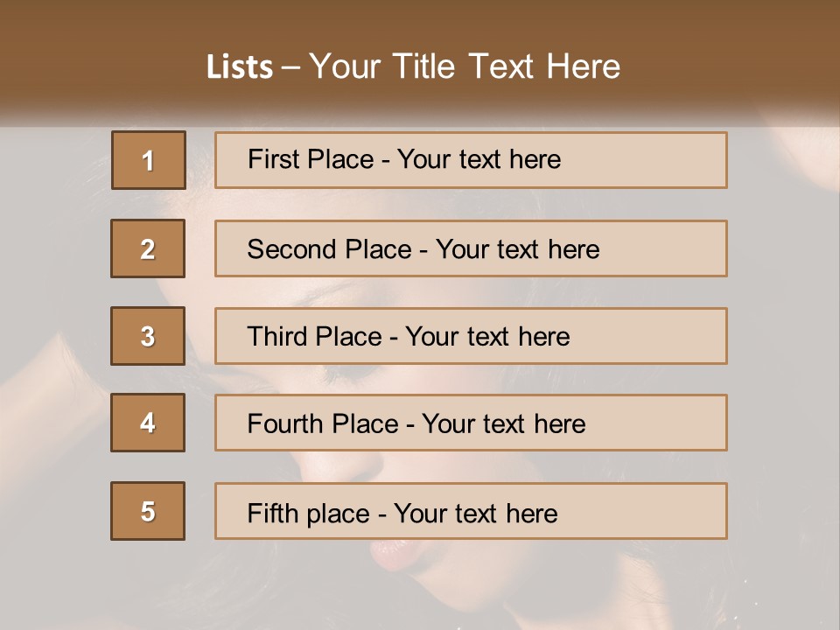Select the number 2 square
Viewport: 840px width, 630px height.
click(148, 248)
